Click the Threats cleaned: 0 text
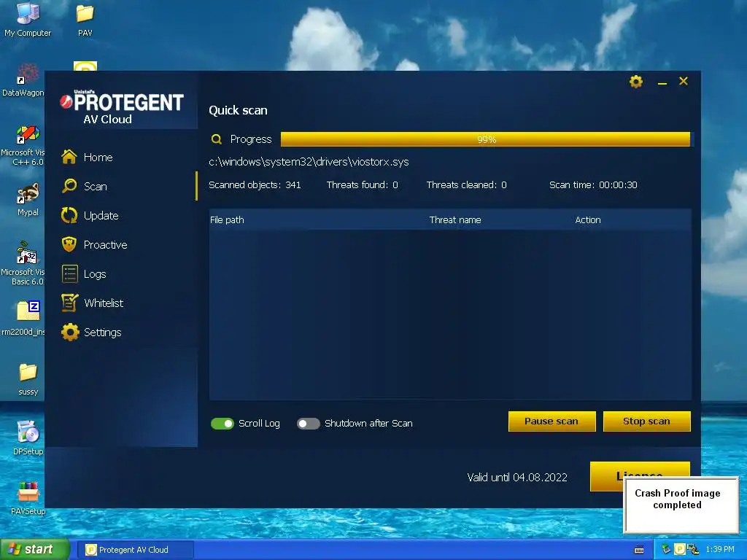747x560 pixels. pyautogui.click(x=466, y=185)
